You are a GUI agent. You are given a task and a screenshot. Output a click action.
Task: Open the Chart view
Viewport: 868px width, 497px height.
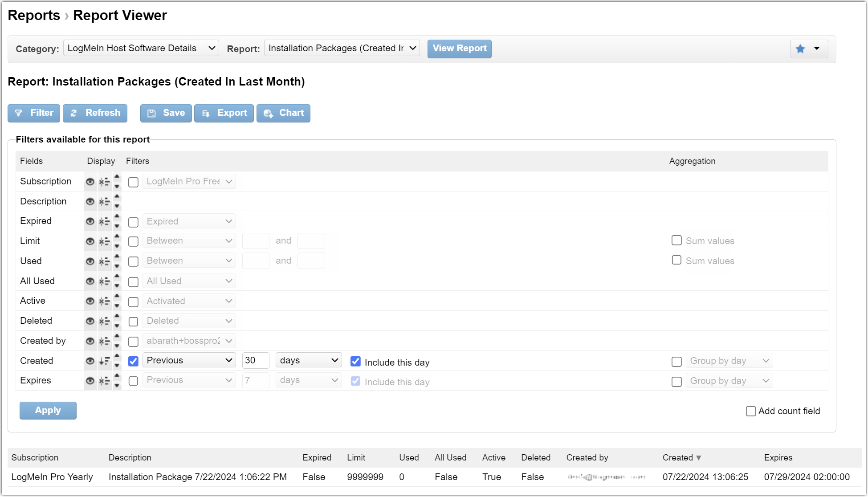click(x=283, y=113)
